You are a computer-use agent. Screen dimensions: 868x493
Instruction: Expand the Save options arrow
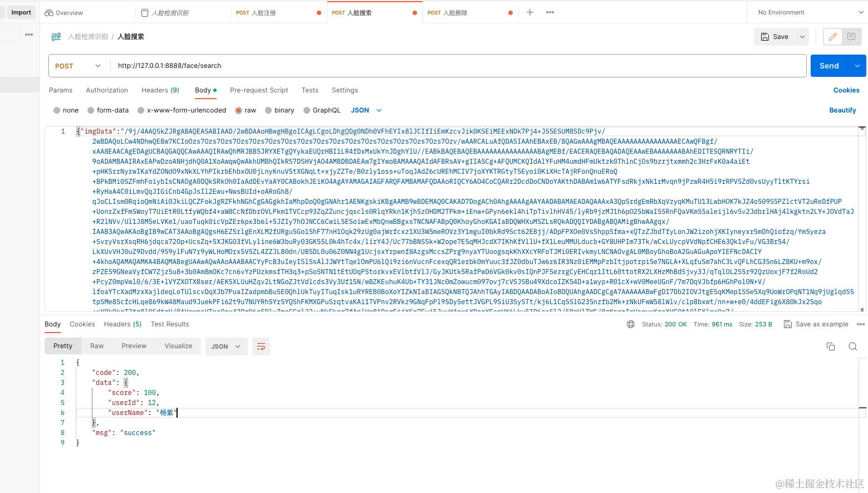(802, 37)
